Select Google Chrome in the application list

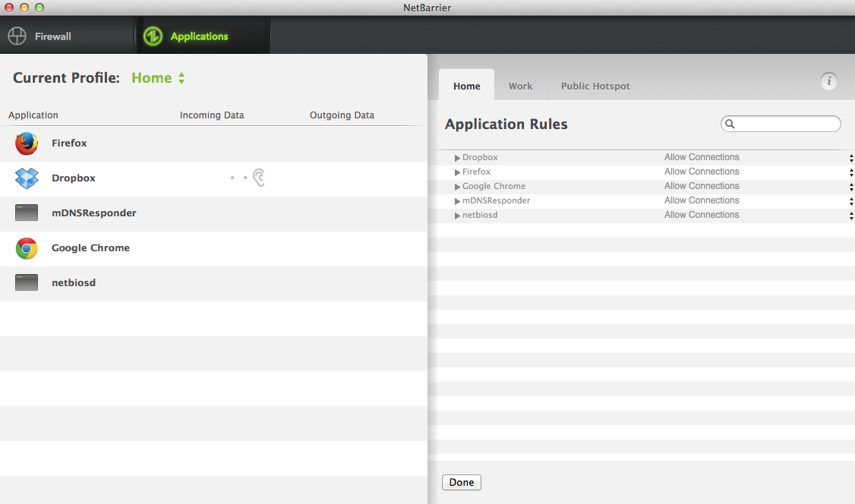[x=214, y=248]
